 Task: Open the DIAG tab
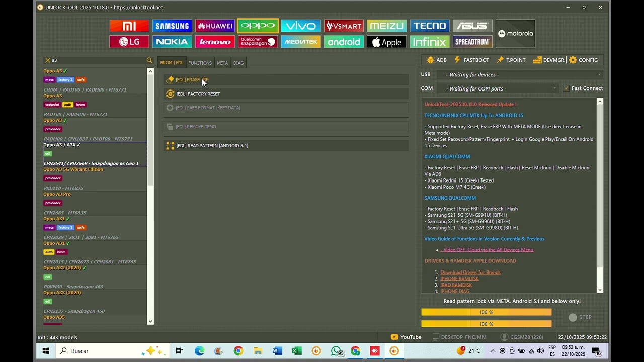pyautogui.click(x=238, y=63)
